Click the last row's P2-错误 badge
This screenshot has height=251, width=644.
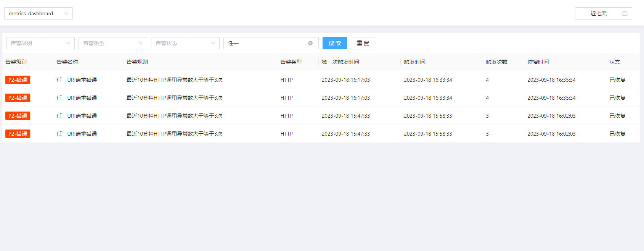click(18, 134)
